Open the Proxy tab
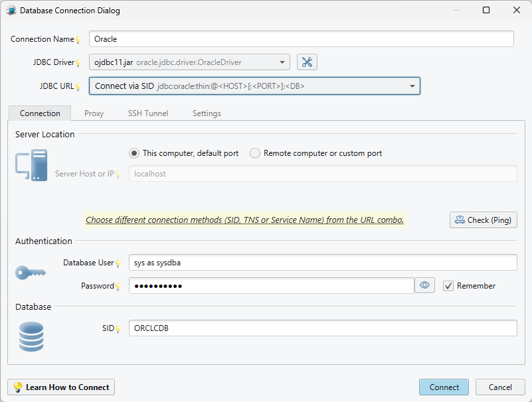The height and width of the screenshot is (402, 532). click(x=94, y=113)
